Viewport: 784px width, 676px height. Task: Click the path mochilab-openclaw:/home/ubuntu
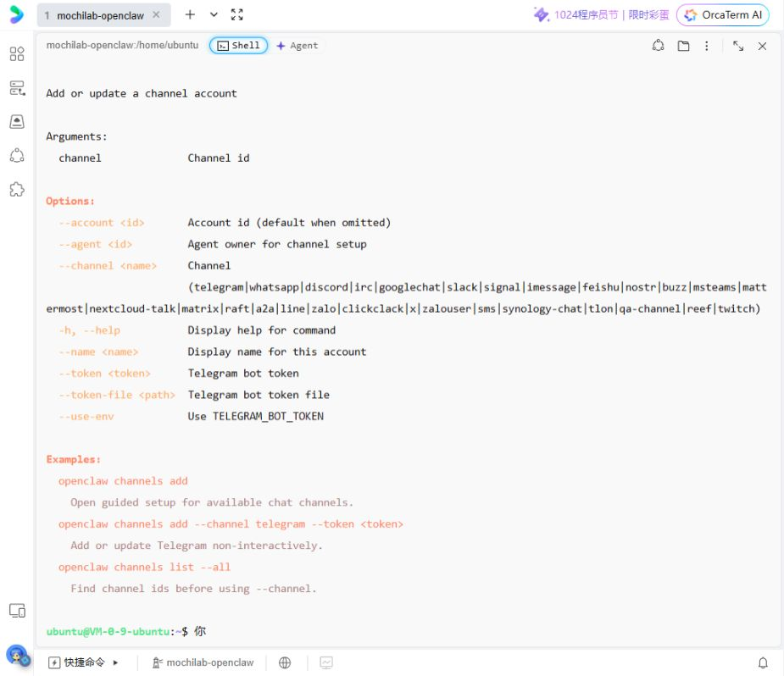123,46
